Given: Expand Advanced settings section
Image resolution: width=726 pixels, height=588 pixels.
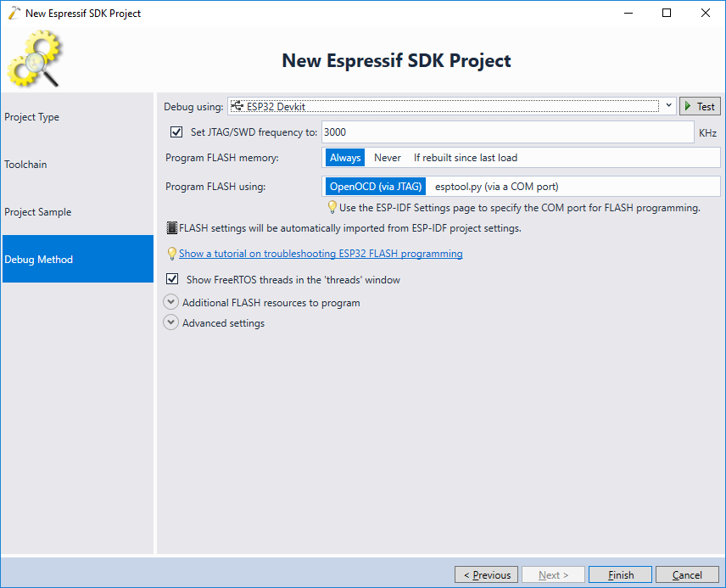Looking at the screenshot, I should point(170,322).
